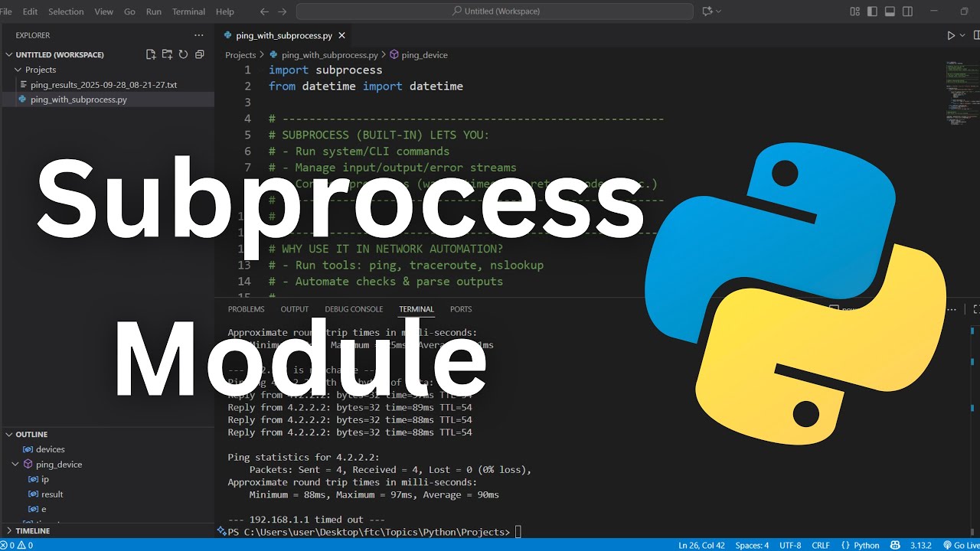The image size is (980, 551).
Task: Open the Run menu
Action: click(x=153, y=11)
